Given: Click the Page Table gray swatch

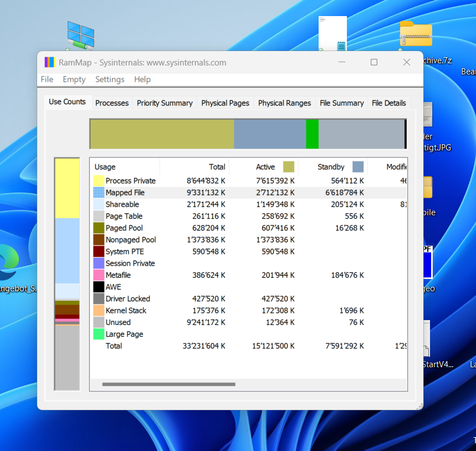Looking at the screenshot, I should point(99,216).
